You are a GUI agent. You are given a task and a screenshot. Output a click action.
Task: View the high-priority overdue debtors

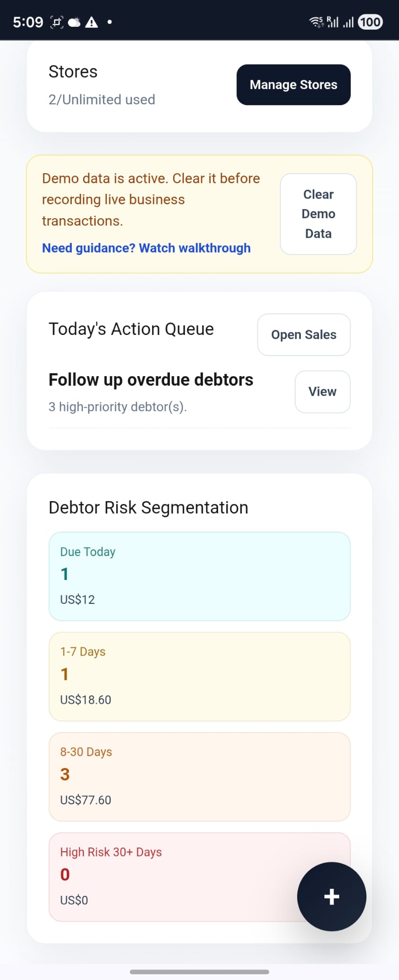pyautogui.click(x=322, y=391)
